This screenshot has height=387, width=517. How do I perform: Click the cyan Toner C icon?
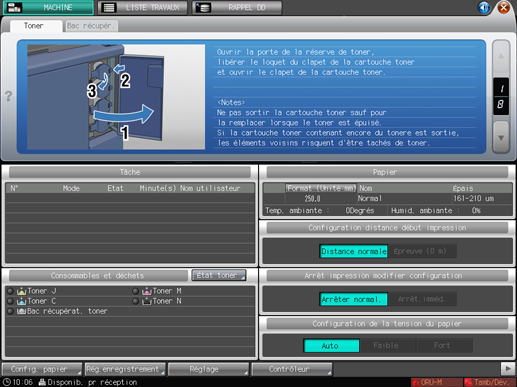coord(22,301)
